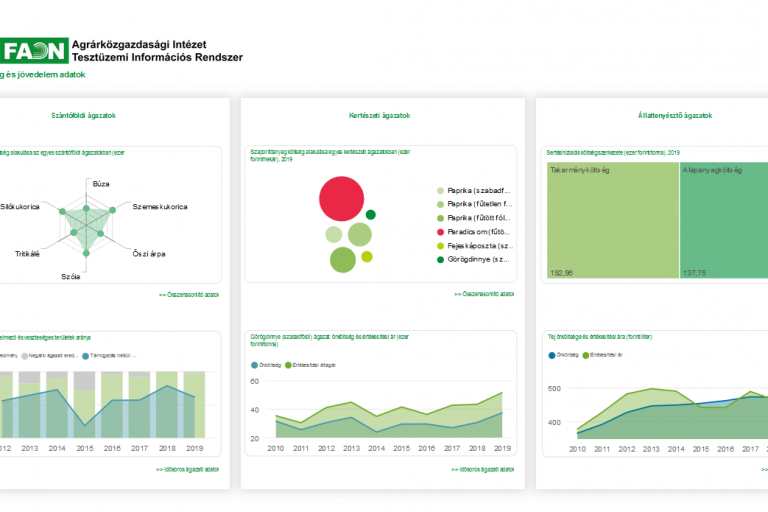Toggle Paradicsom legend entry in bubble chart
768x512 pixels.
tap(474, 231)
